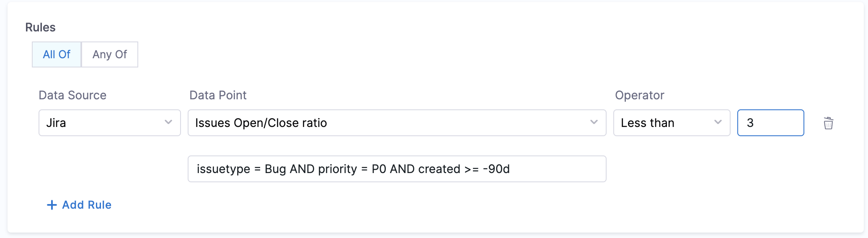Place cursor on 'P0' in JQL filter

pos(379,169)
